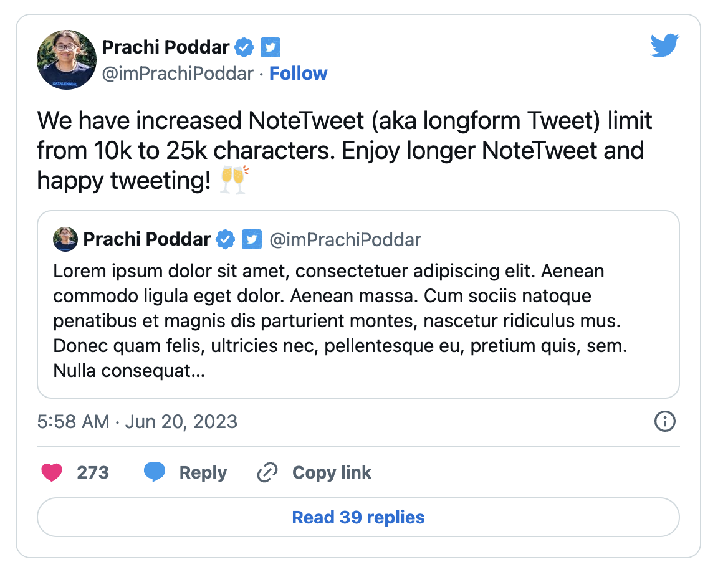Like the tweet with the heart icon

click(x=52, y=473)
